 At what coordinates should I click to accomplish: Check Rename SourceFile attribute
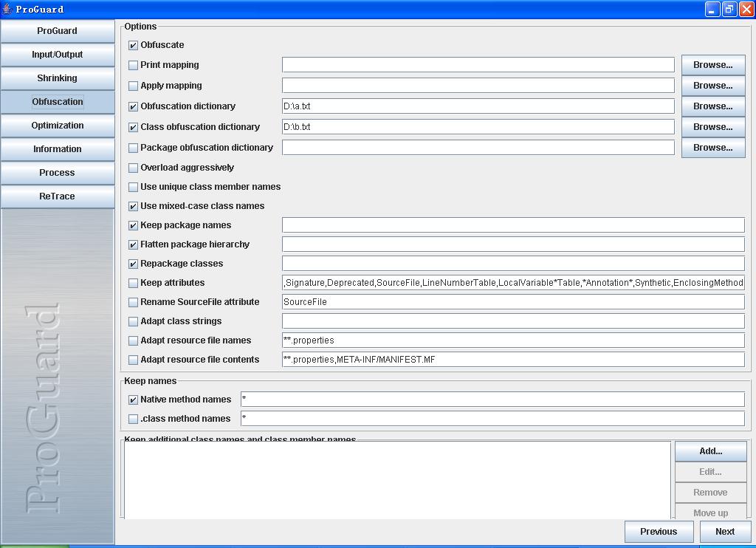[133, 303]
